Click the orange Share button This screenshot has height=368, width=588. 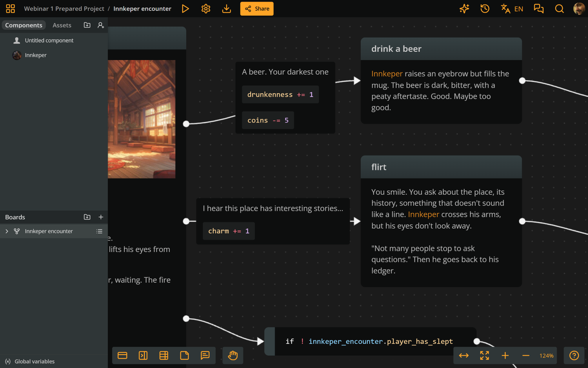coord(257,9)
